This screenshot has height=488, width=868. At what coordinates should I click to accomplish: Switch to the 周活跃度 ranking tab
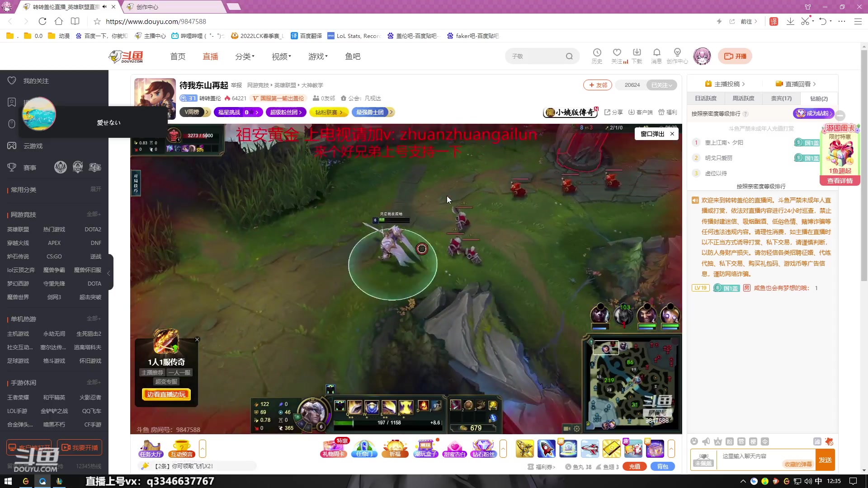[743, 99]
